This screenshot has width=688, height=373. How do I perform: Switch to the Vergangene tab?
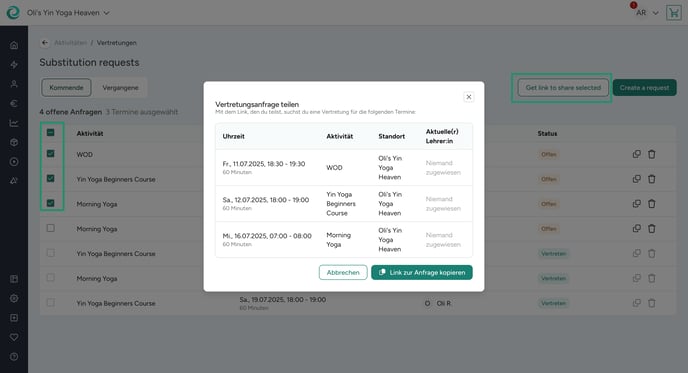coord(120,88)
